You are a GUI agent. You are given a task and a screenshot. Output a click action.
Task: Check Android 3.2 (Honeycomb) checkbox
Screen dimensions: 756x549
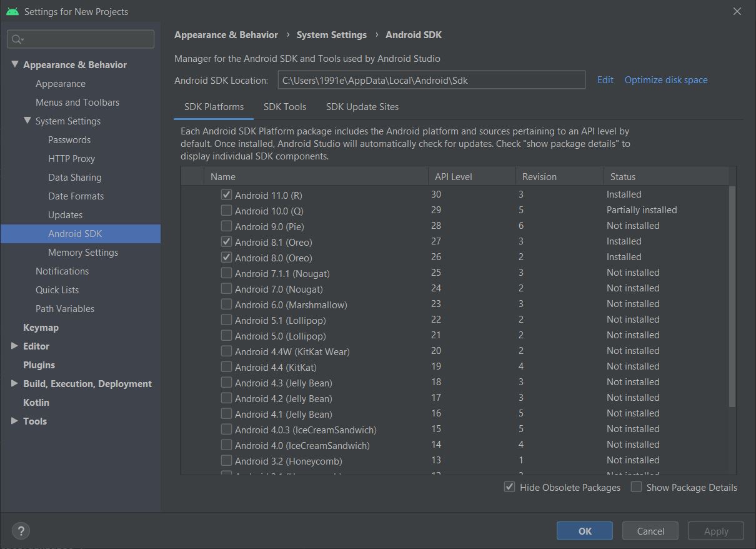(226, 460)
